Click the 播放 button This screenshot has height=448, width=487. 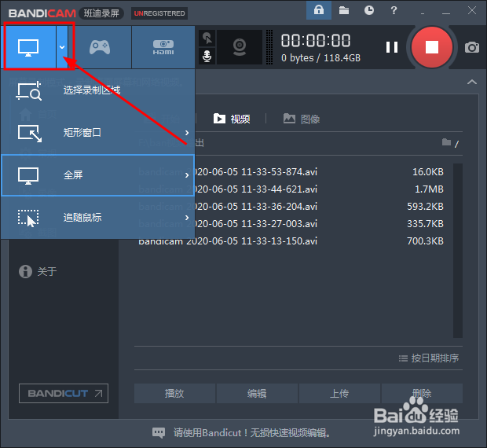coord(174,393)
